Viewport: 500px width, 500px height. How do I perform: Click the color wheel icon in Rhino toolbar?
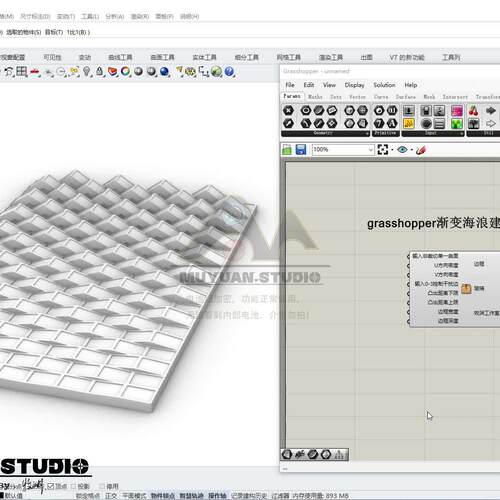click(126, 71)
